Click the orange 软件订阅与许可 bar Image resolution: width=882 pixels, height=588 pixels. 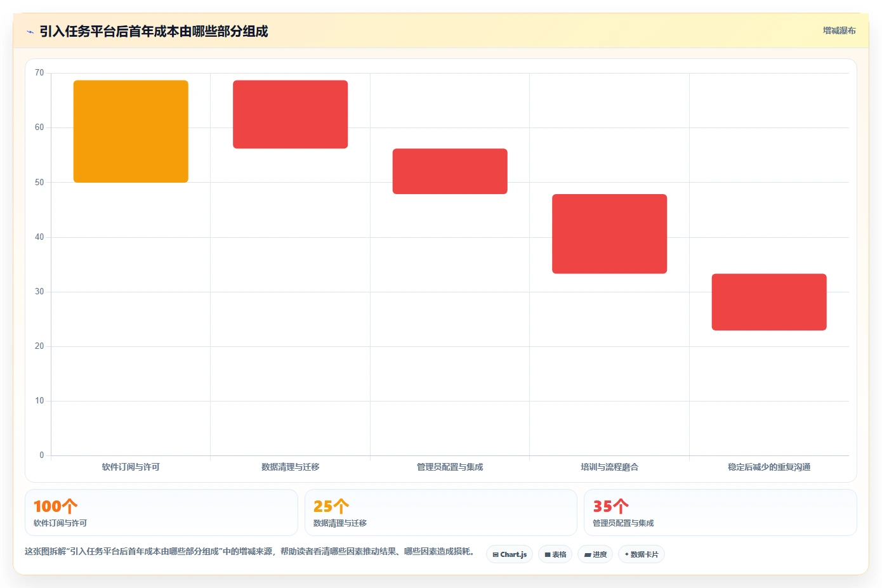click(131, 131)
